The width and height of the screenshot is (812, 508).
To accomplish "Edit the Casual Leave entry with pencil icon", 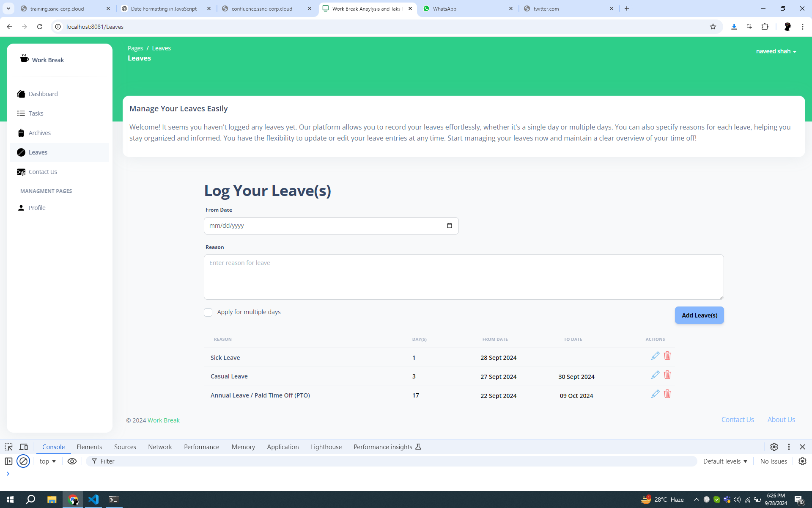I will 655,375.
